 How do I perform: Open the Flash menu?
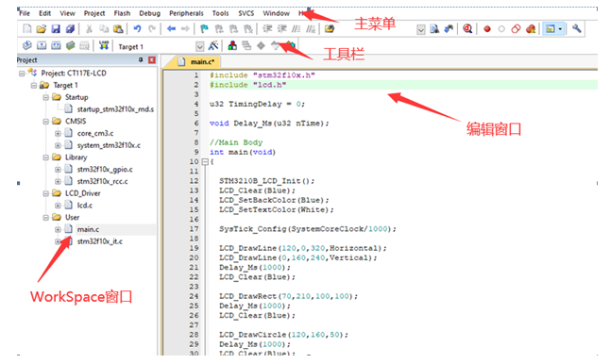pyautogui.click(x=122, y=13)
